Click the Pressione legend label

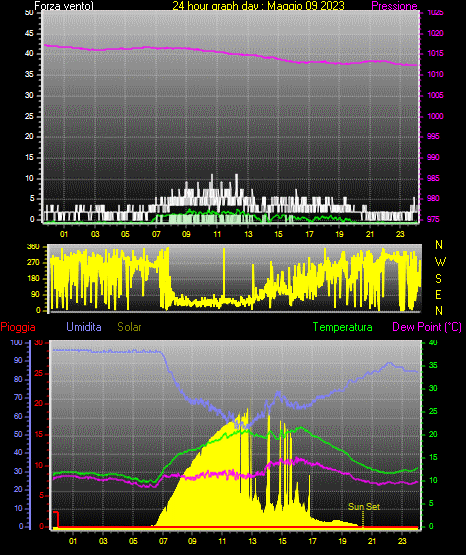(x=394, y=6)
